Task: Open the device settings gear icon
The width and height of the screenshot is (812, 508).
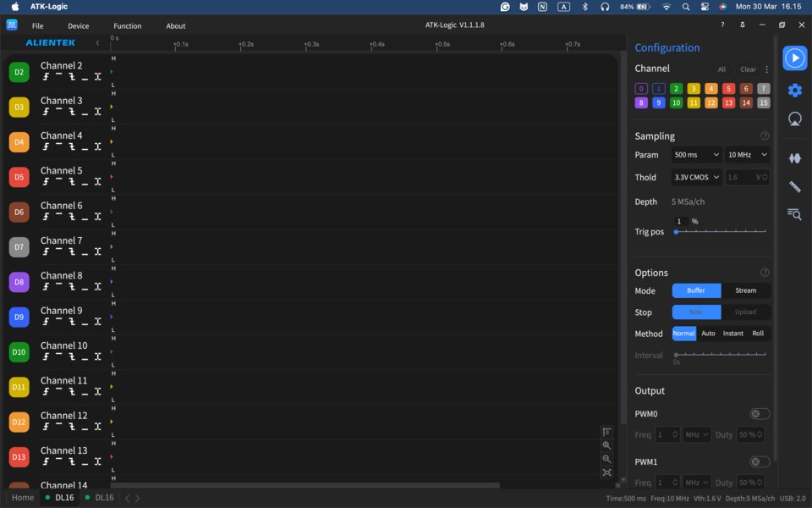Action: click(x=794, y=91)
